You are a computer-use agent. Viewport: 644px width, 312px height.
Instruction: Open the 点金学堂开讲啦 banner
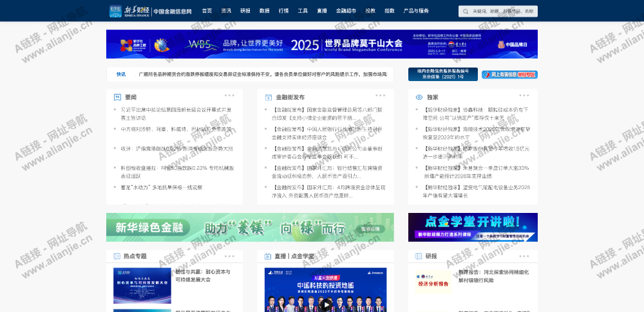473,227
